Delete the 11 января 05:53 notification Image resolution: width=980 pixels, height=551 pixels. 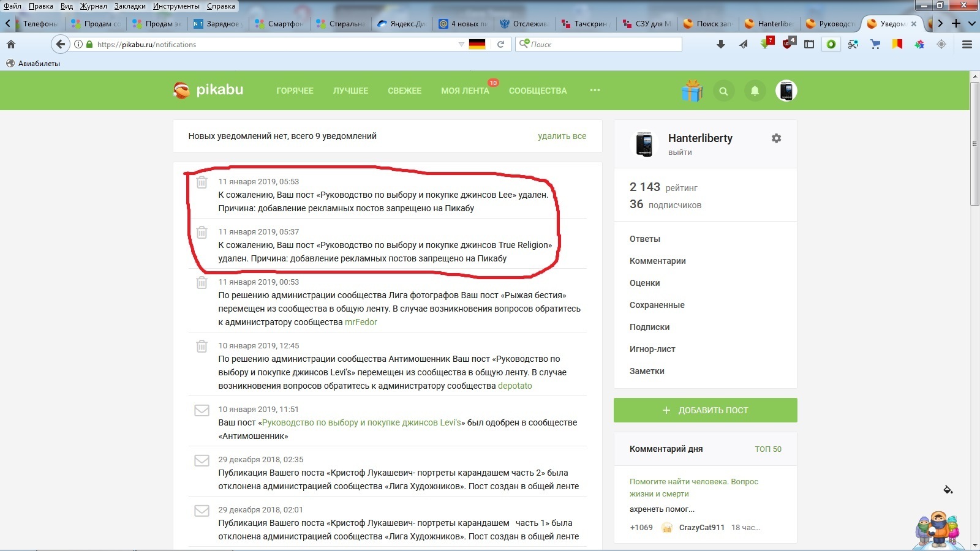(202, 182)
